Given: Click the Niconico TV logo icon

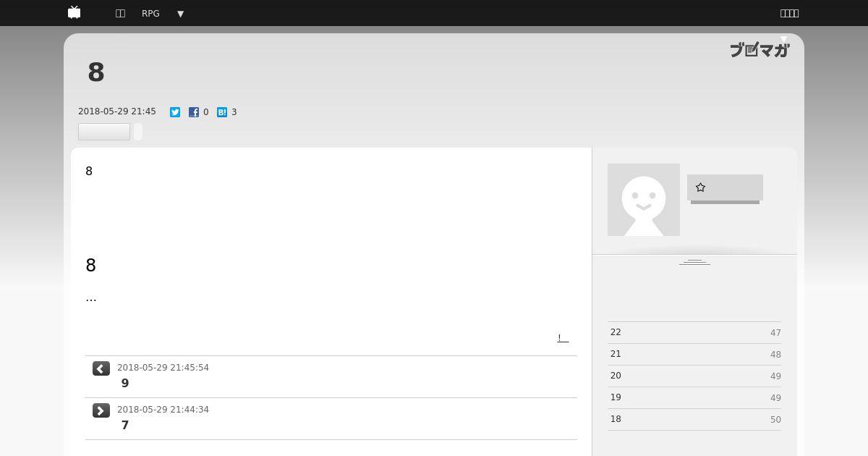Looking at the screenshot, I should coord(74,12).
